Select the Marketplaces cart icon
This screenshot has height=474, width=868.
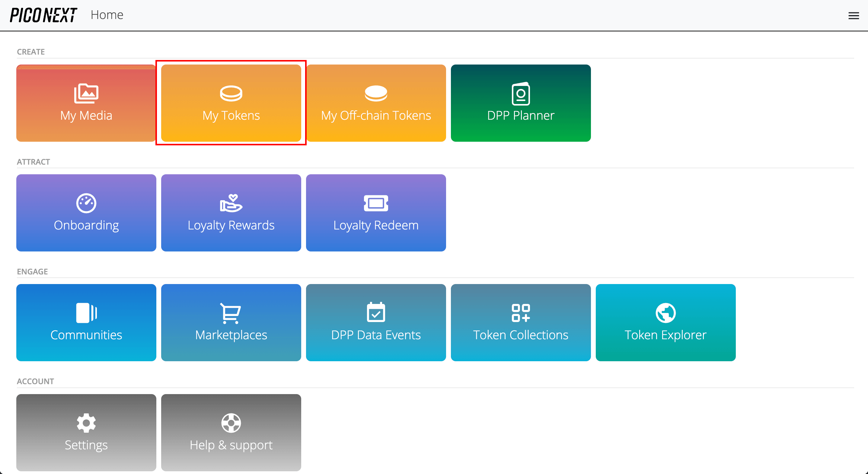point(231,313)
